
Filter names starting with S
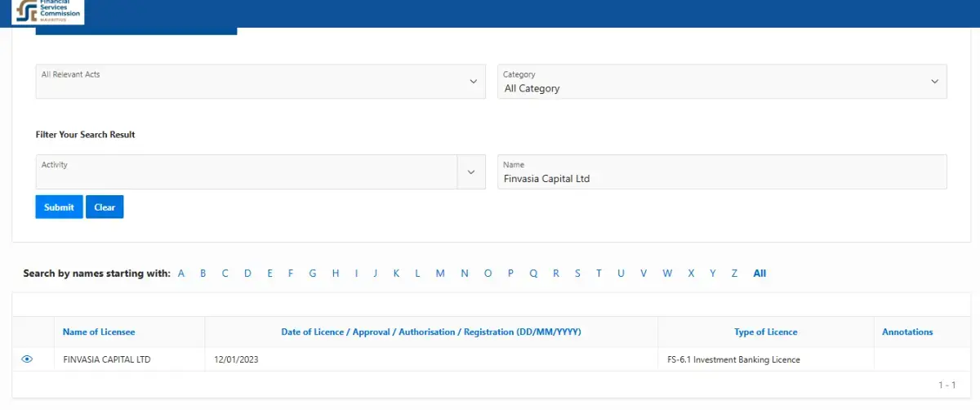(x=577, y=274)
